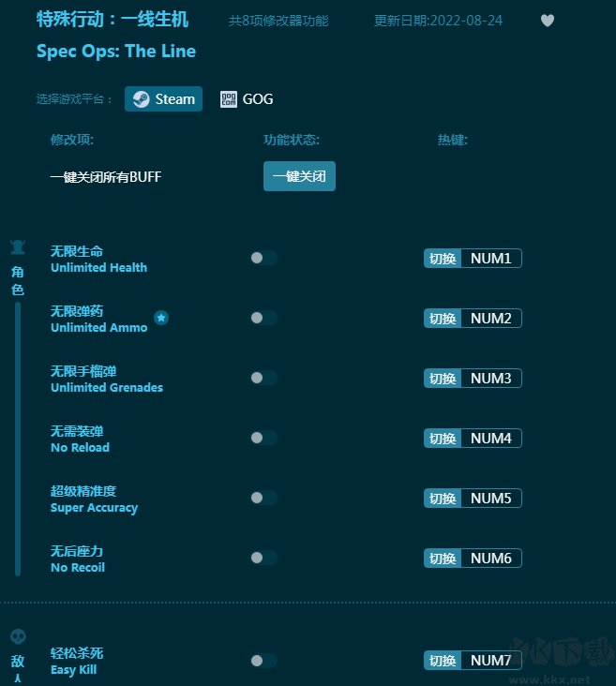The height and width of the screenshot is (686, 616).
Task: Enable the Easy Kill toggle
Action: click(x=263, y=661)
